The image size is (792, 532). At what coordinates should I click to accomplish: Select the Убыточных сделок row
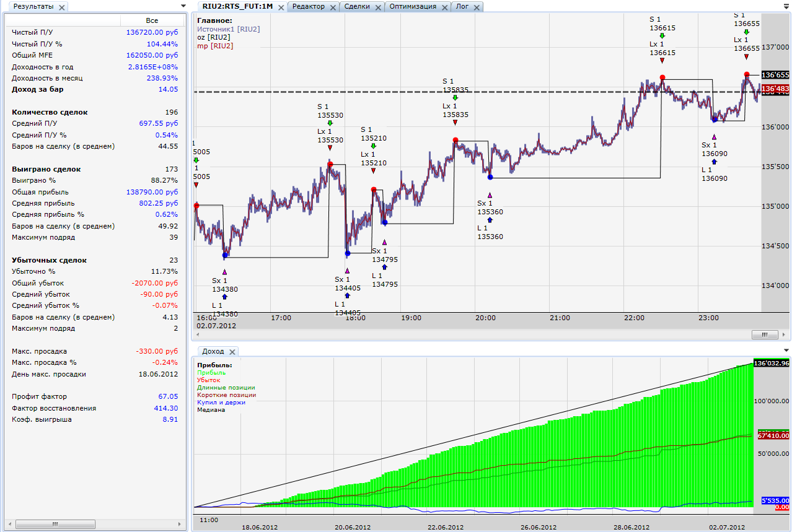tap(95, 260)
